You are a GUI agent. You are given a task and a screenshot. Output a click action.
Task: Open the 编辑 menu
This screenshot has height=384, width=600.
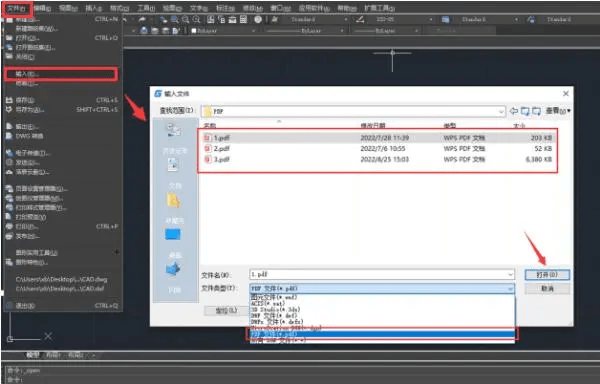(x=42, y=8)
